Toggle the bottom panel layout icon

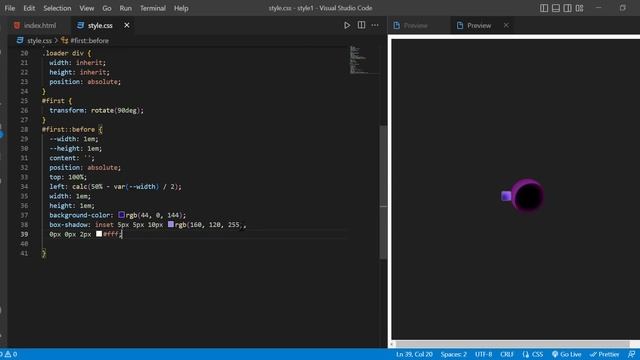pos(556,8)
